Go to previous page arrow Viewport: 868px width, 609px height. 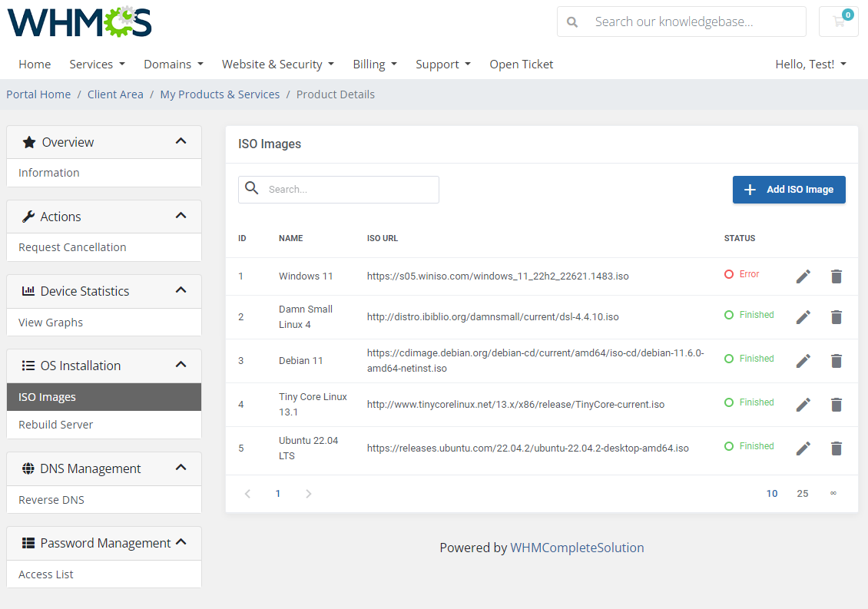[247, 494]
